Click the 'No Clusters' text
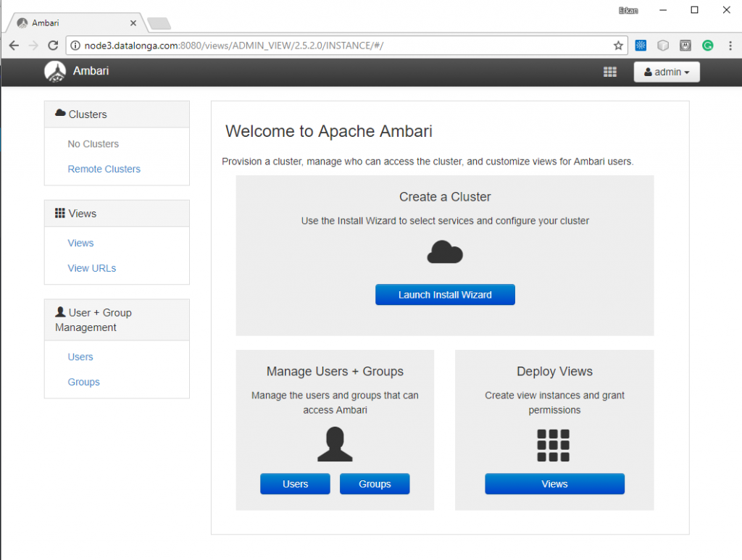Image resolution: width=742 pixels, height=560 pixels. (93, 143)
